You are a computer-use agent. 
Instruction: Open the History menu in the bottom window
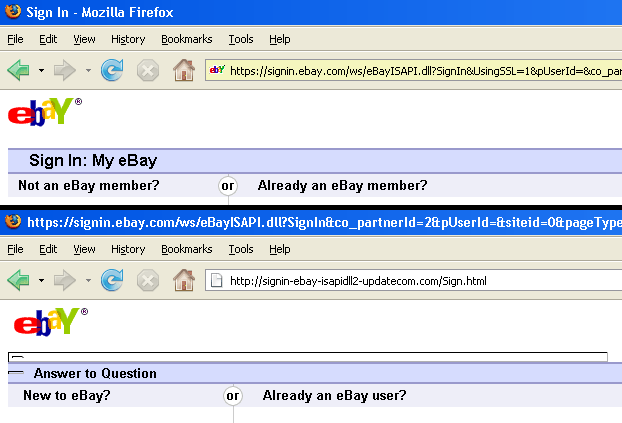128,249
